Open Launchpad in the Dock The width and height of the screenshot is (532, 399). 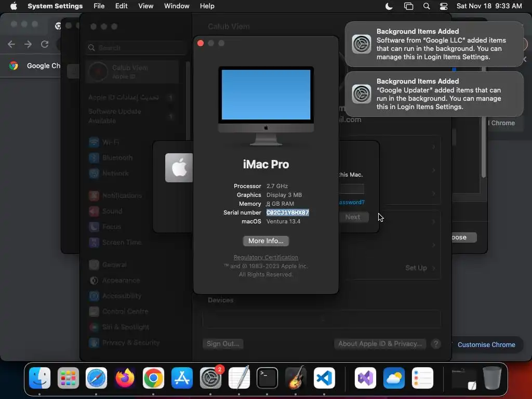pyautogui.click(x=68, y=378)
